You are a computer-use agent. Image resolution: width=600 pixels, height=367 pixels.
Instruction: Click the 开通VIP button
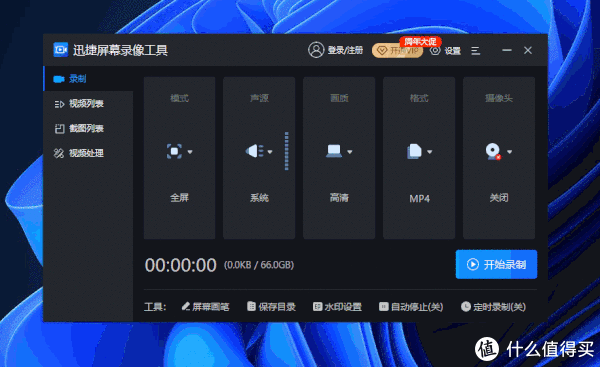point(397,51)
